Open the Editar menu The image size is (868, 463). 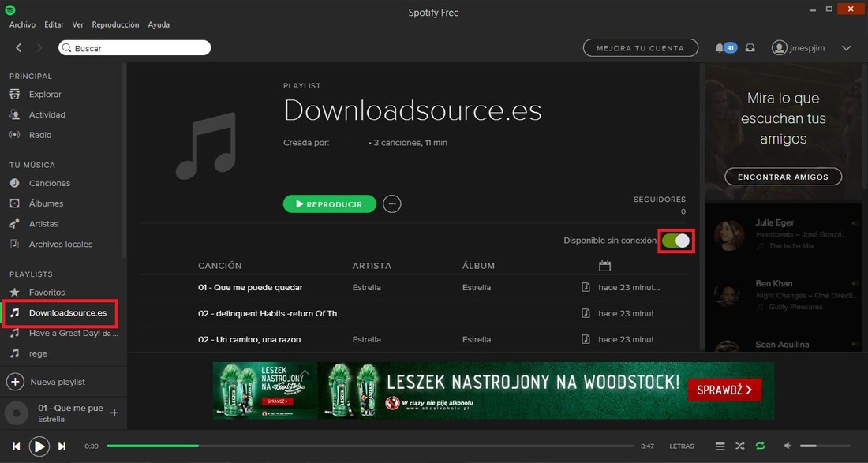[54, 25]
